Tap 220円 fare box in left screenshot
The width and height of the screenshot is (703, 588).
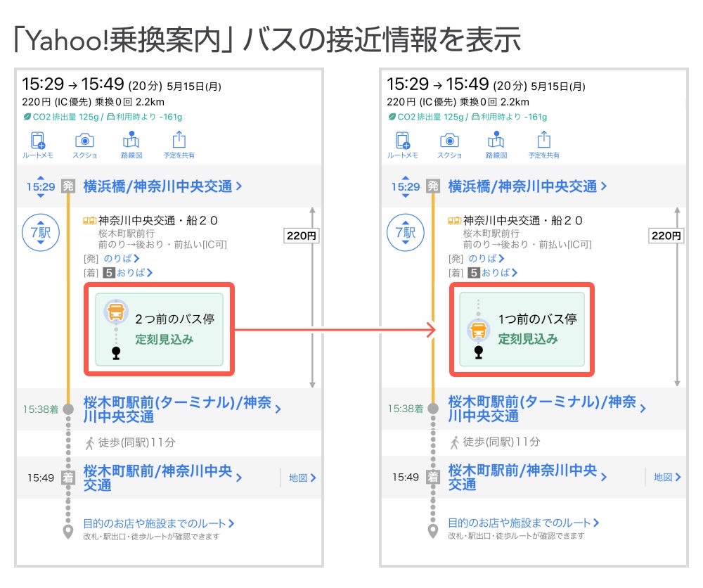(x=302, y=236)
